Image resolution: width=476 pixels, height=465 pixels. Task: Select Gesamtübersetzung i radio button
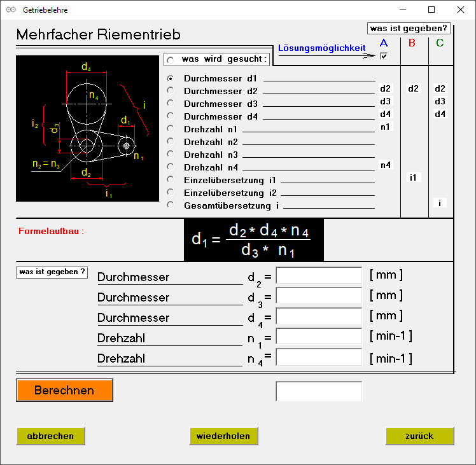pos(170,205)
